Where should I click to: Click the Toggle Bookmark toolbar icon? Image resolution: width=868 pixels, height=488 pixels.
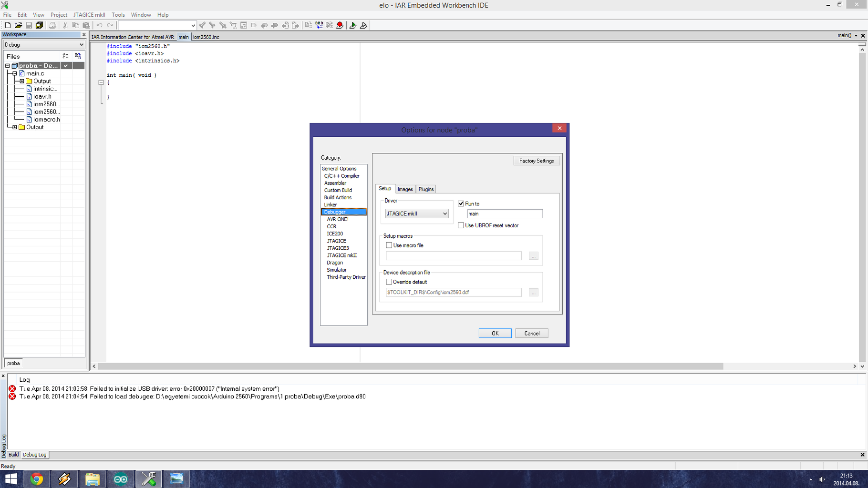click(254, 25)
